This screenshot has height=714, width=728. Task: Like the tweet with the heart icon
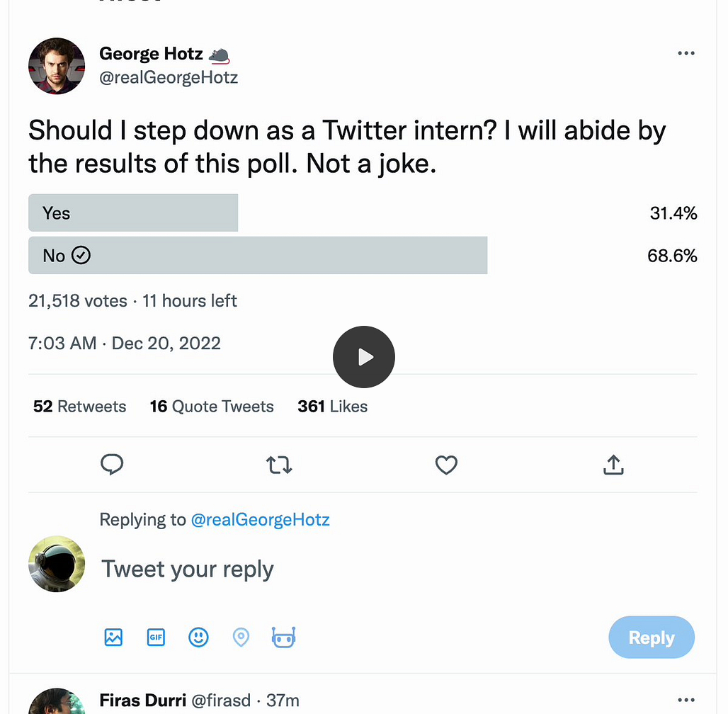pos(446,465)
